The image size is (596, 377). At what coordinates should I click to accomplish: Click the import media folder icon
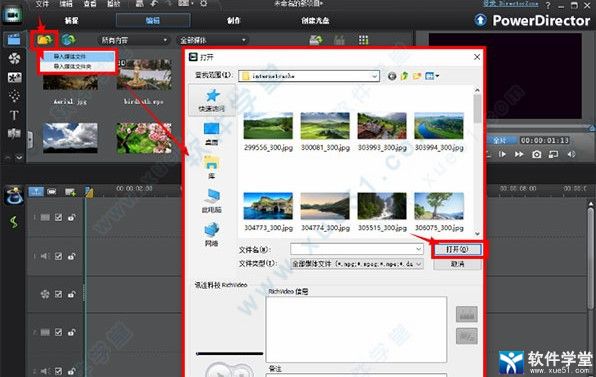tap(44, 40)
